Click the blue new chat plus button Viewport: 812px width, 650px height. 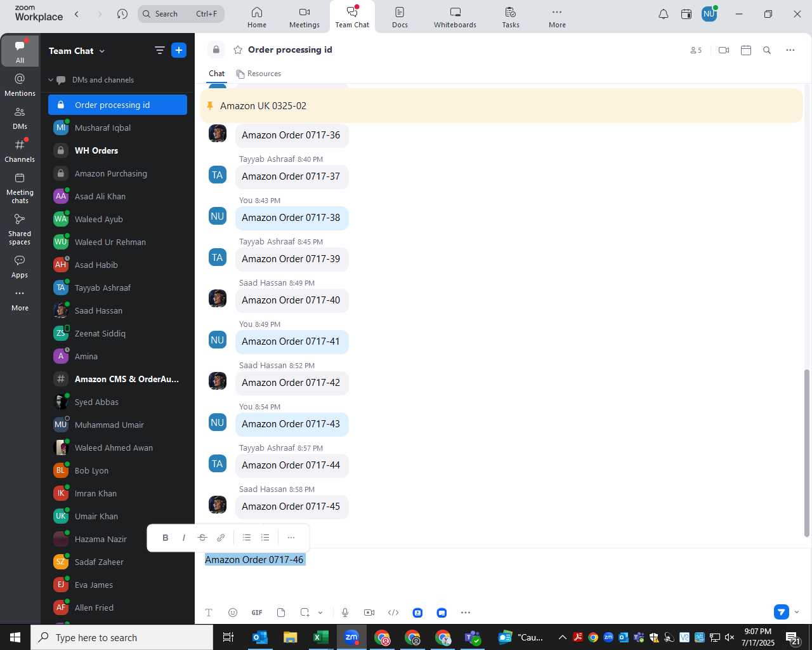point(179,50)
